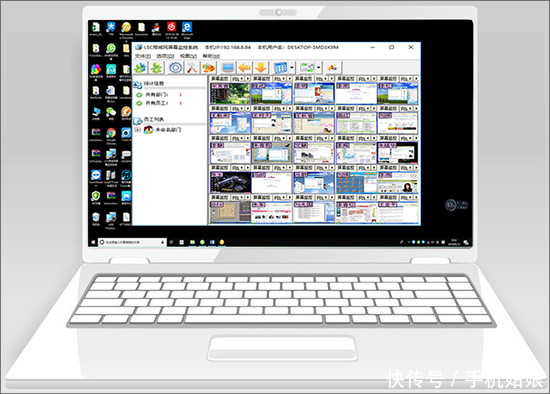
Task: Open the 360 green shield desktop icon
Action: tap(96, 197)
